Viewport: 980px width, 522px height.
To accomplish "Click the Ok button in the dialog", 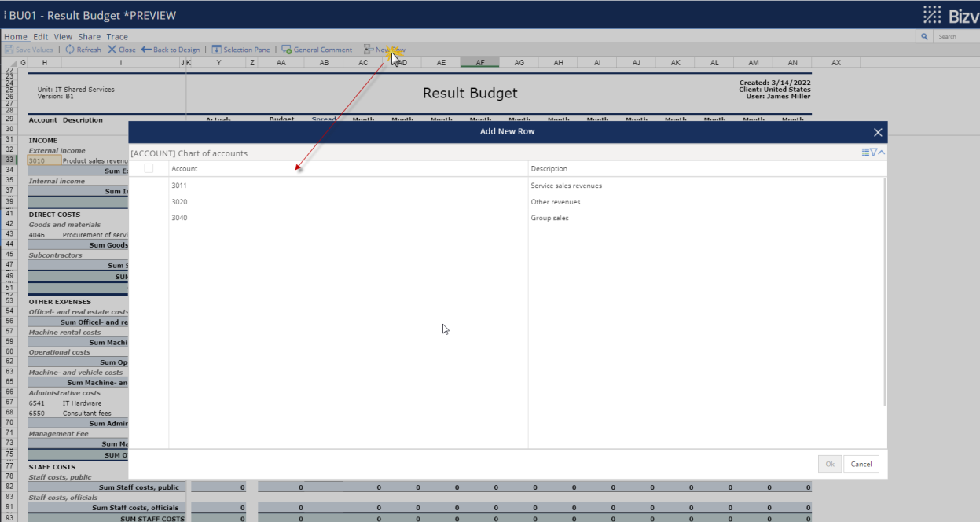I will pos(829,464).
